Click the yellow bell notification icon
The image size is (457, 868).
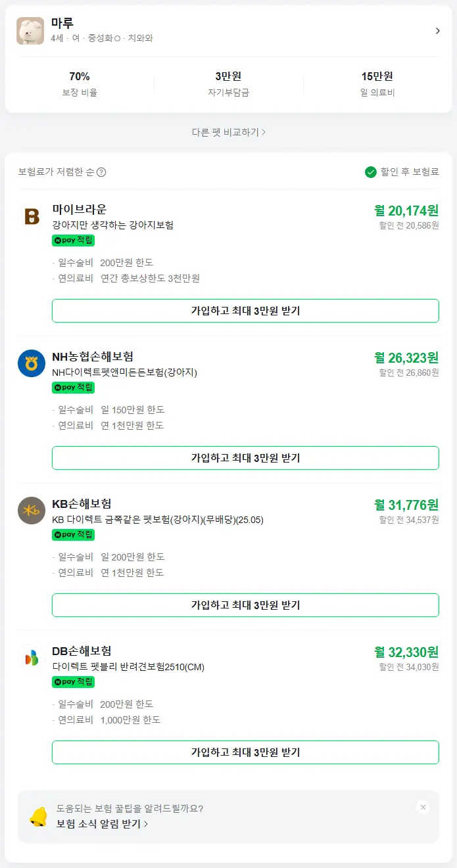38,816
